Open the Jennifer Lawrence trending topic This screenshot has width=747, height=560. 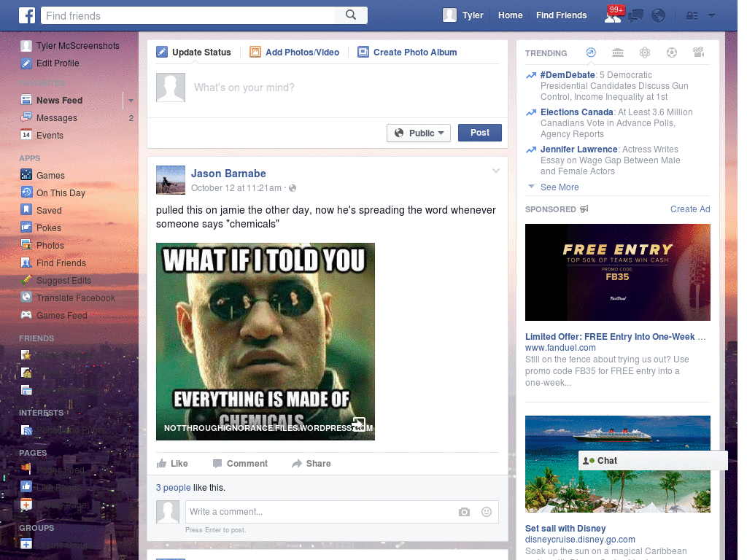[x=578, y=149]
